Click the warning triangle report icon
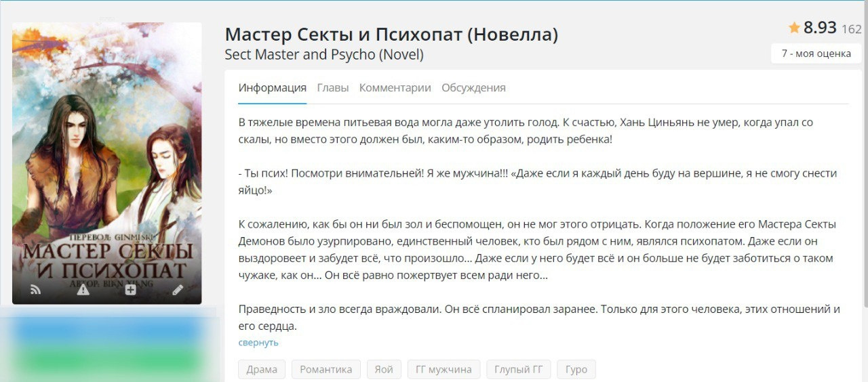This screenshot has width=868, height=382. (x=83, y=290)
